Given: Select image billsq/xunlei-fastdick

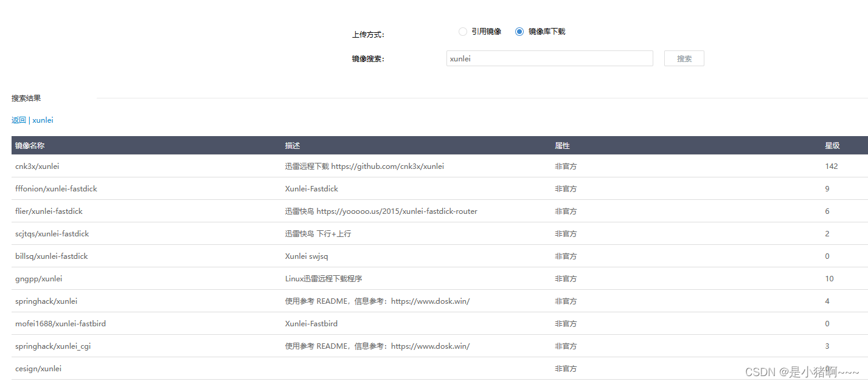Looking at the screenshot, I should point(52,256).
